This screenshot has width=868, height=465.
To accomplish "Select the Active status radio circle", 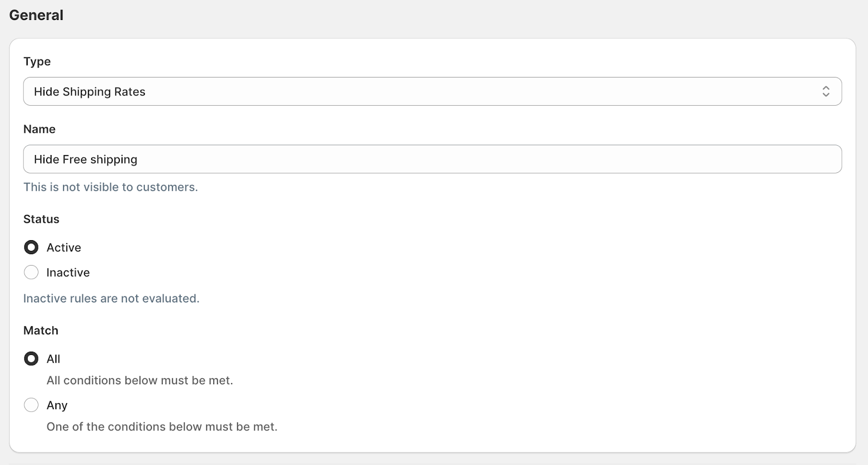I will (x=31, y=248).
